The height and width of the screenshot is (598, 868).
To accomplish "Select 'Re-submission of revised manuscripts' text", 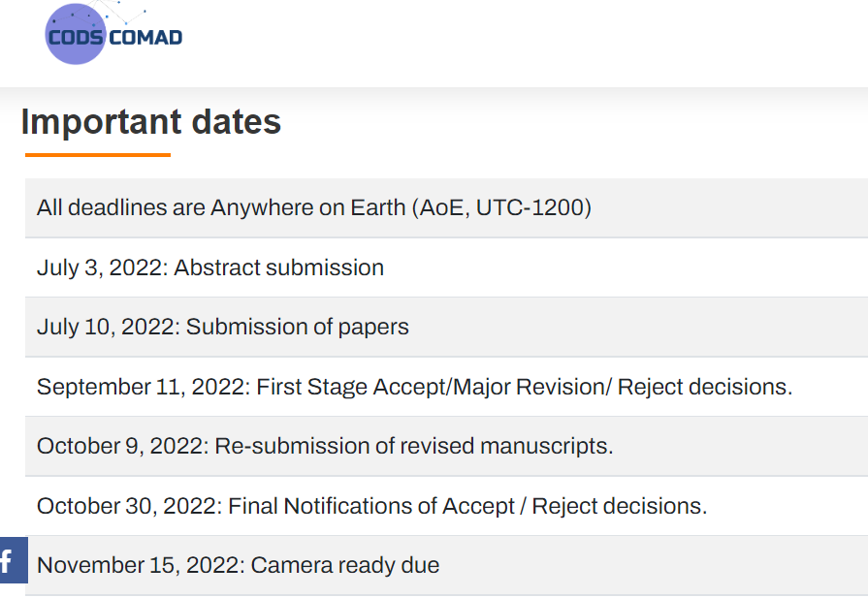I will coord(413,446).
